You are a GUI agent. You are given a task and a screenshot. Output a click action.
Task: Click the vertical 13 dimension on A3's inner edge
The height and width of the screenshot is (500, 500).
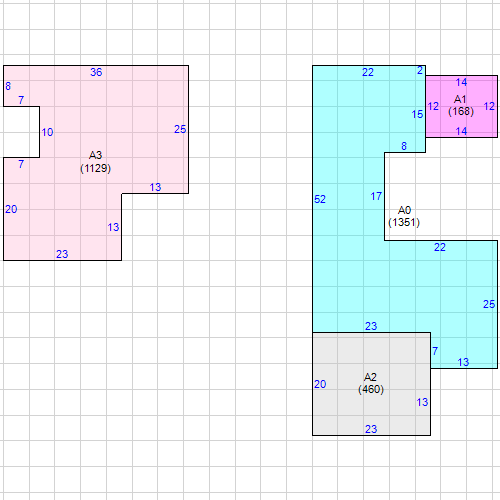pos(113,227)
